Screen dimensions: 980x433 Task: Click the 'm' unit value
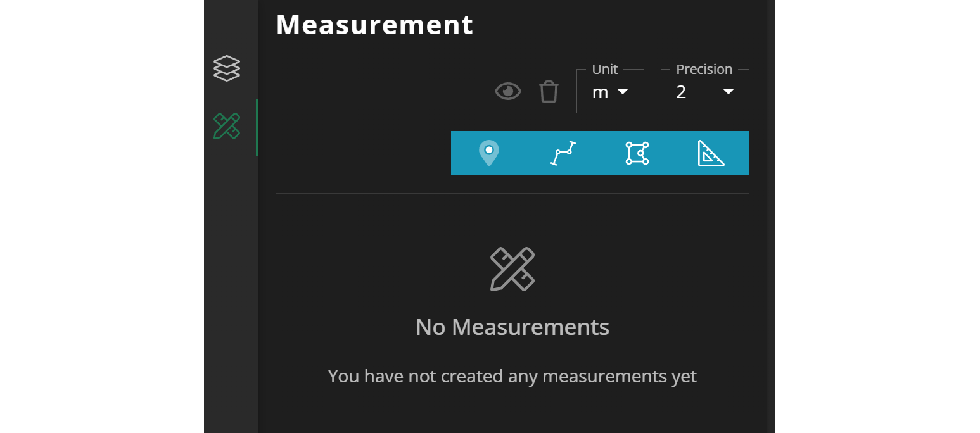[600, 92]
